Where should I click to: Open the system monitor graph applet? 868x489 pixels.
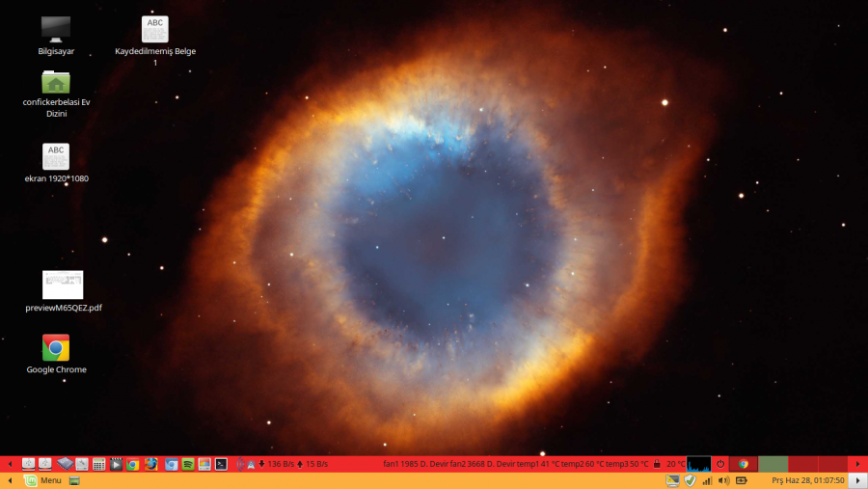[698, 464]
